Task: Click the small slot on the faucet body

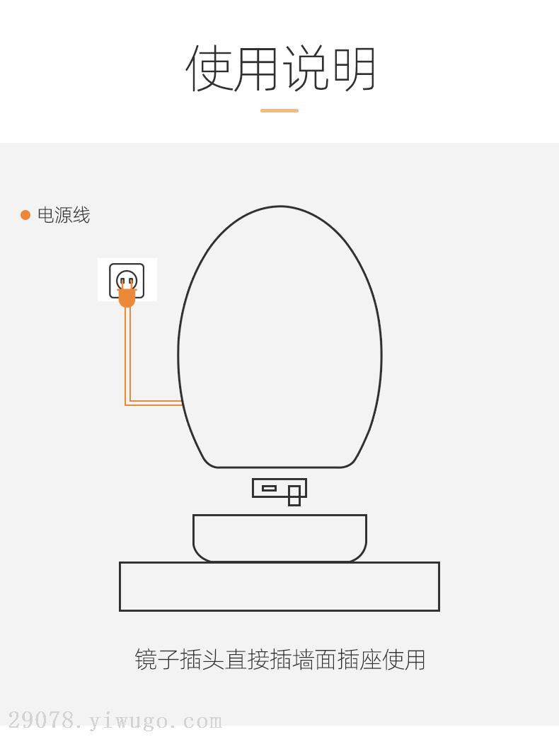Action: pos(269,489)
